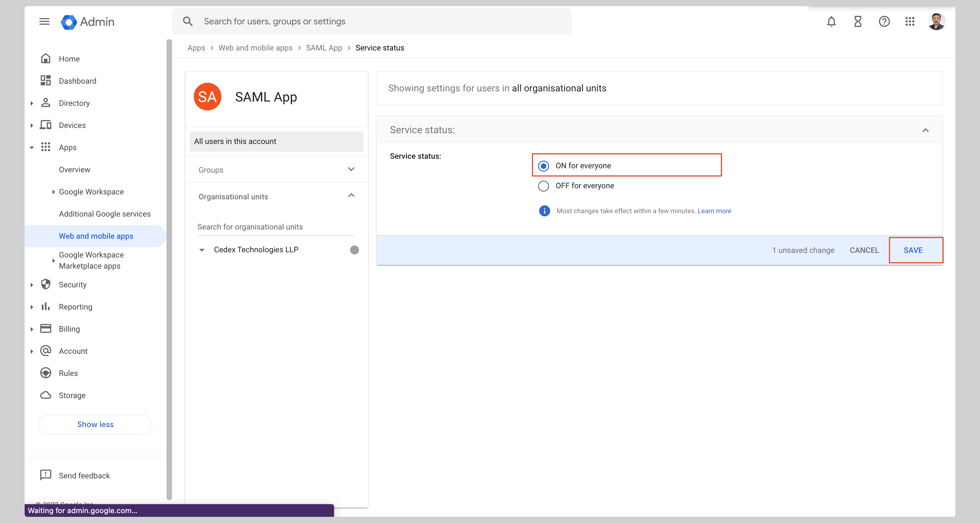
Task: Navigate to Apps breadcrumb link
Action: click(196, 48)
